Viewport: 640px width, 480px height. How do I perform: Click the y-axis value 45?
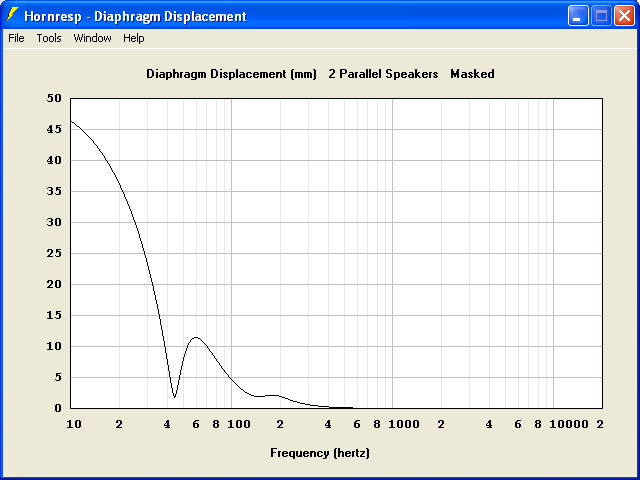tap(54, 129)
